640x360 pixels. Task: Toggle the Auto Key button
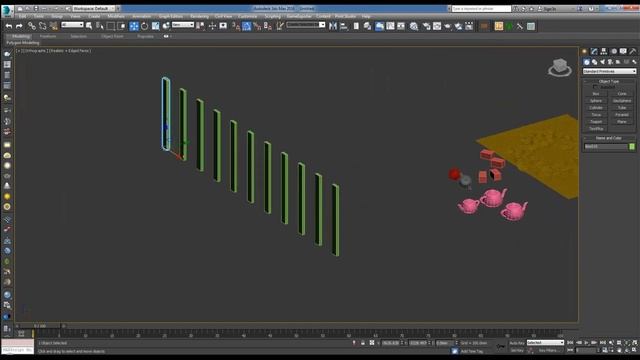click(x=517, y=343)
